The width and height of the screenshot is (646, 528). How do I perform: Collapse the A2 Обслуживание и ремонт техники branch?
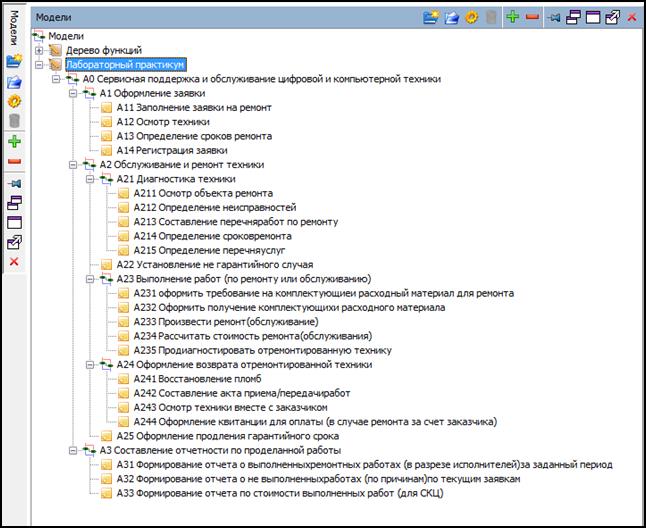pyautogui.click(x=73, y=165)
